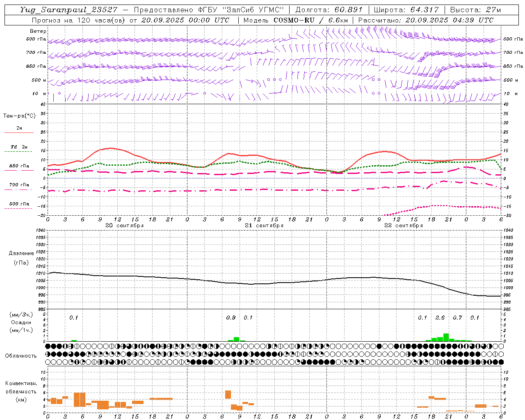Click the Тем-ра(°C) temperature label
Screen dimensions: 525x420
pyautogui.click(x=19, y=116)
